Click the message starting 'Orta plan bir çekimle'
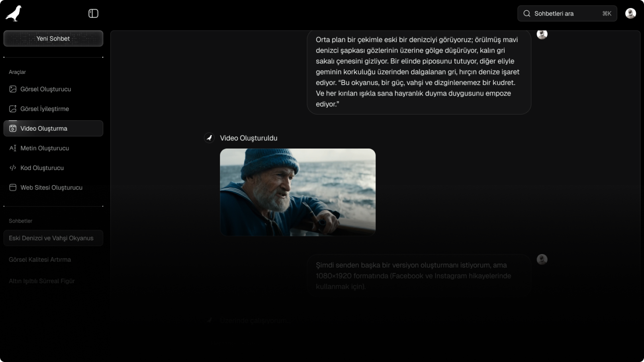The image size is (644, 362). pyautogui.click(x=419, y=72)
